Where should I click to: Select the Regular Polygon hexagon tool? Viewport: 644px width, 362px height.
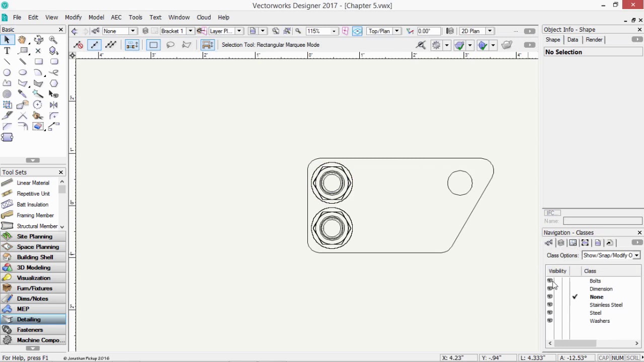coord(54,83)
